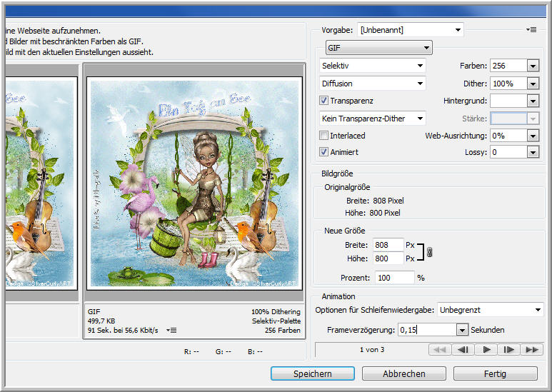
Task: Enable the Interlaced checkbox
Action: tap(323, 136)
